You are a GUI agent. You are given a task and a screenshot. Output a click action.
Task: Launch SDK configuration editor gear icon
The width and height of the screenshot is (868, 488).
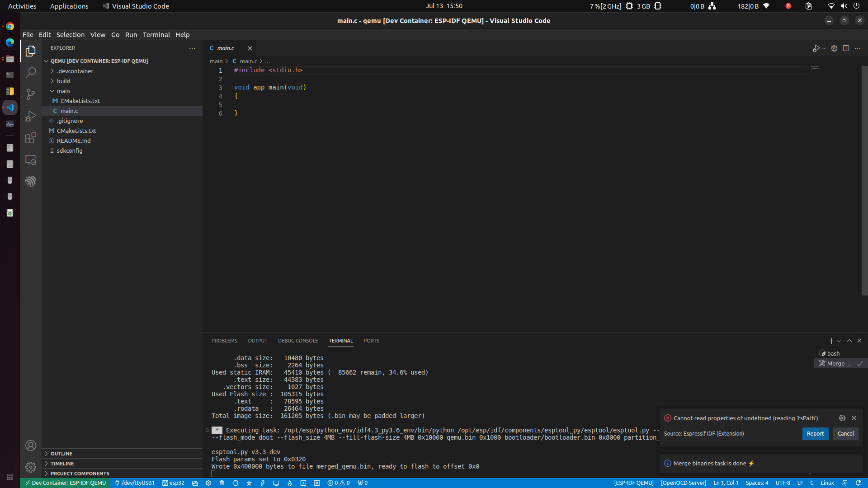coord(208,483)
